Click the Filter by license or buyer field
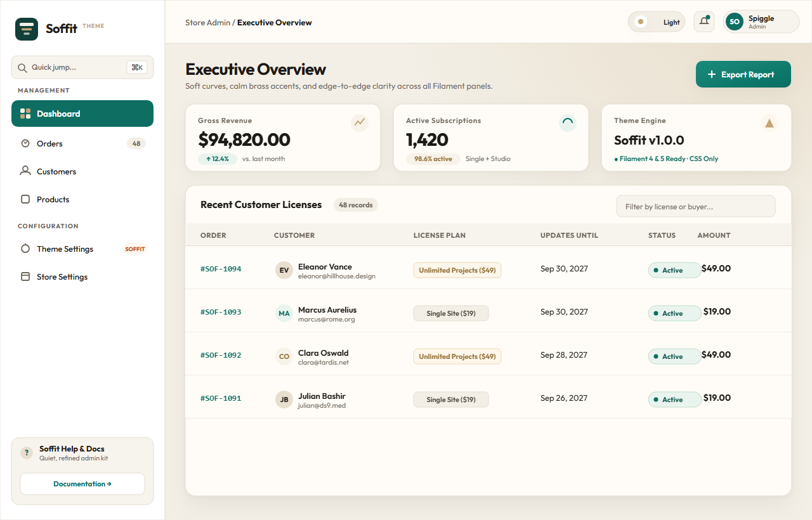 [x=696, y=206]
